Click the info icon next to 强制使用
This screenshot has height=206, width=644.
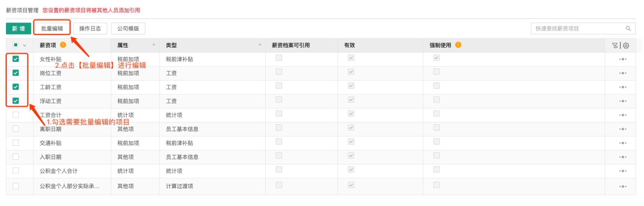tap(458, 45)
